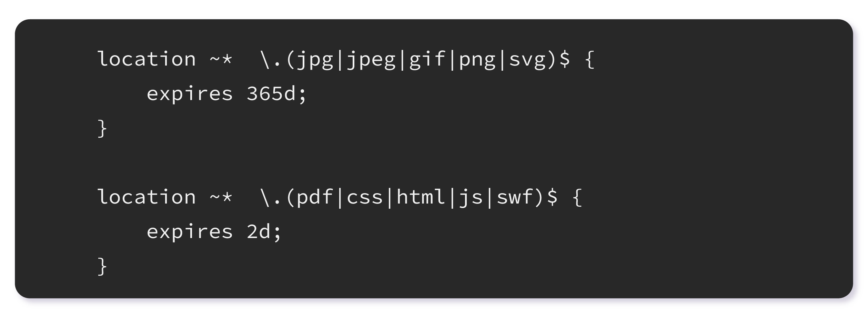Click the word expires before 2d

coord(190,232)
